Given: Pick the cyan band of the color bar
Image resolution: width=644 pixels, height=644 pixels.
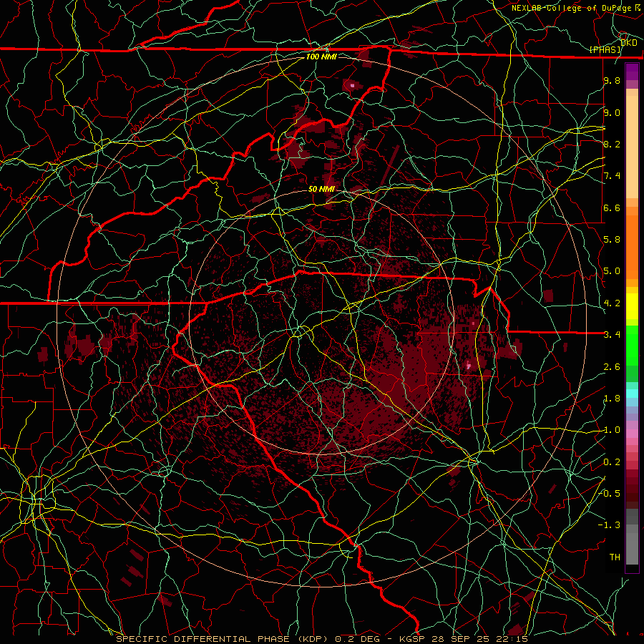Looking at the screenshot, I should 632,394.
